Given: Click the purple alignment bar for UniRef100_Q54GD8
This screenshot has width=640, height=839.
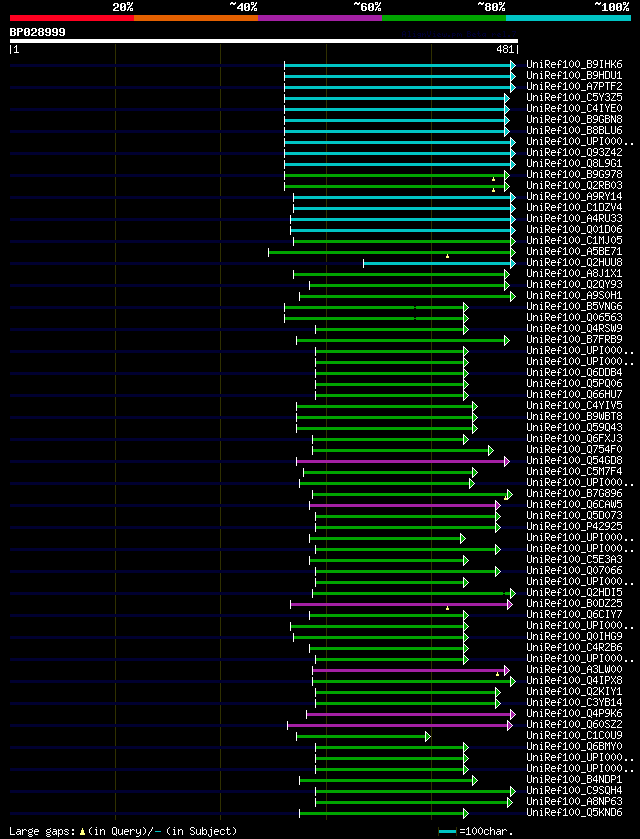Looking at the screenshot, I should (403, 461).
